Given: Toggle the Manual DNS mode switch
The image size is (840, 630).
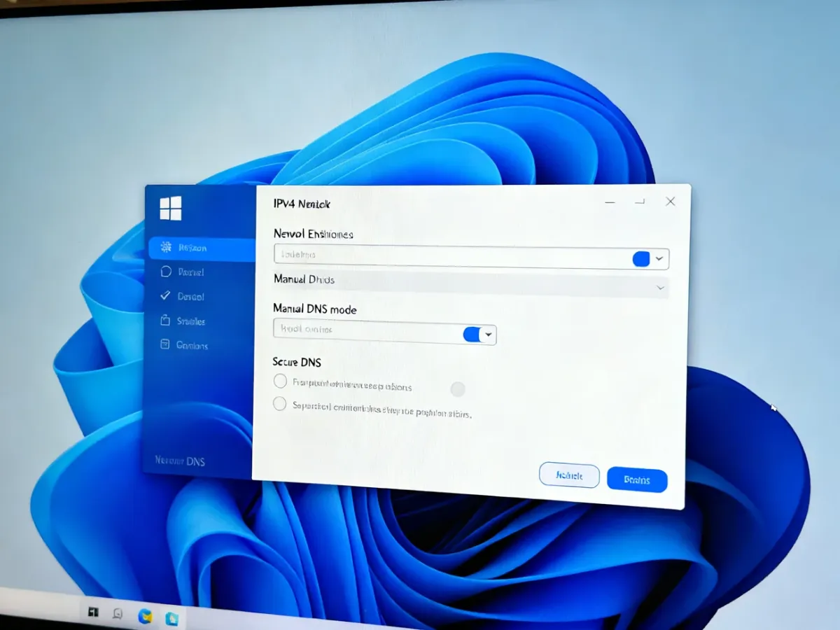Looking at the screenshot, I should coord(472,335).
